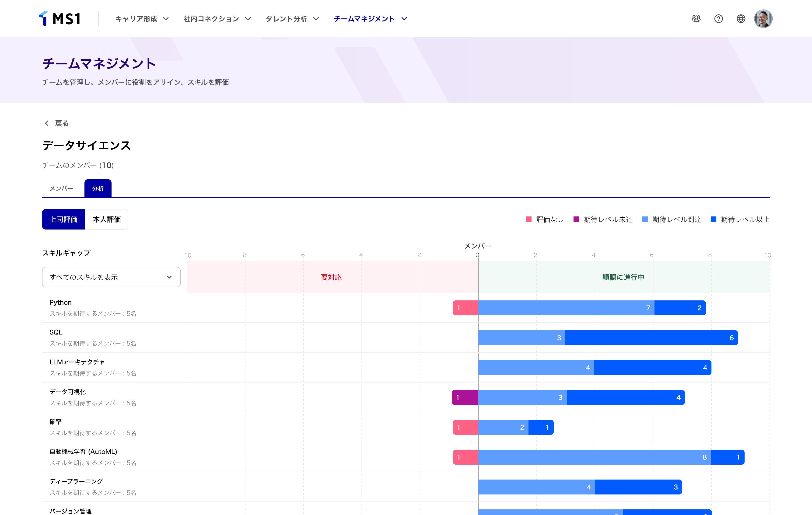812x515 pixels.
Task: Click ディープラーニング's dark blue bar showing 3
Action: pos(638,487)
